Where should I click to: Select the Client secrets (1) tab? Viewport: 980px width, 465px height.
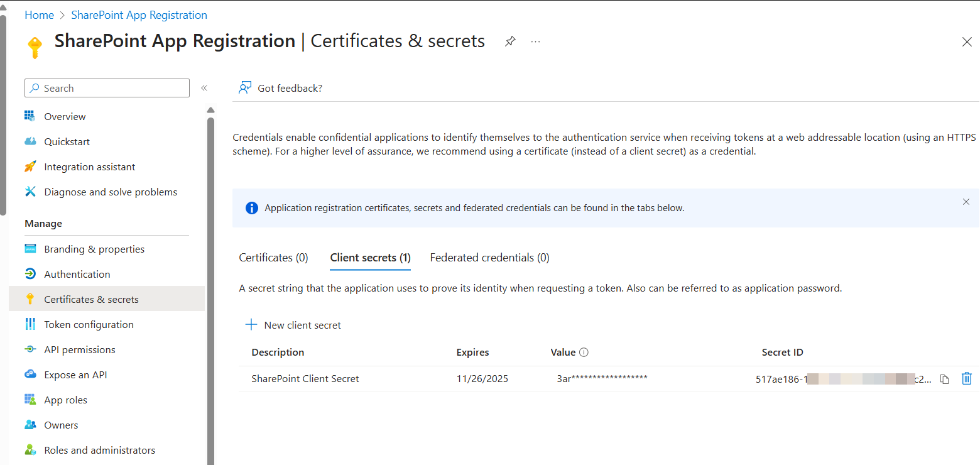(x=371, y=258)
